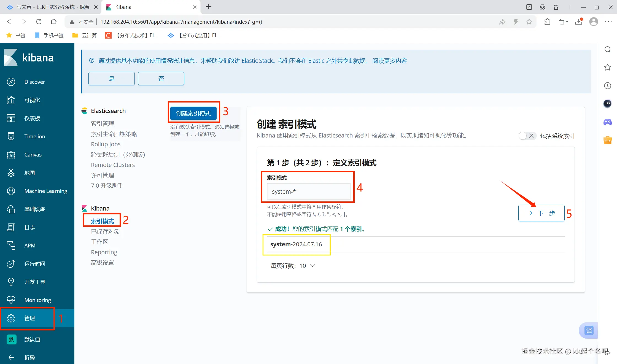Open the Visualize chart icon
Image resolution: width=617 pixels, height=364 pixels.
tap(11, 100)
